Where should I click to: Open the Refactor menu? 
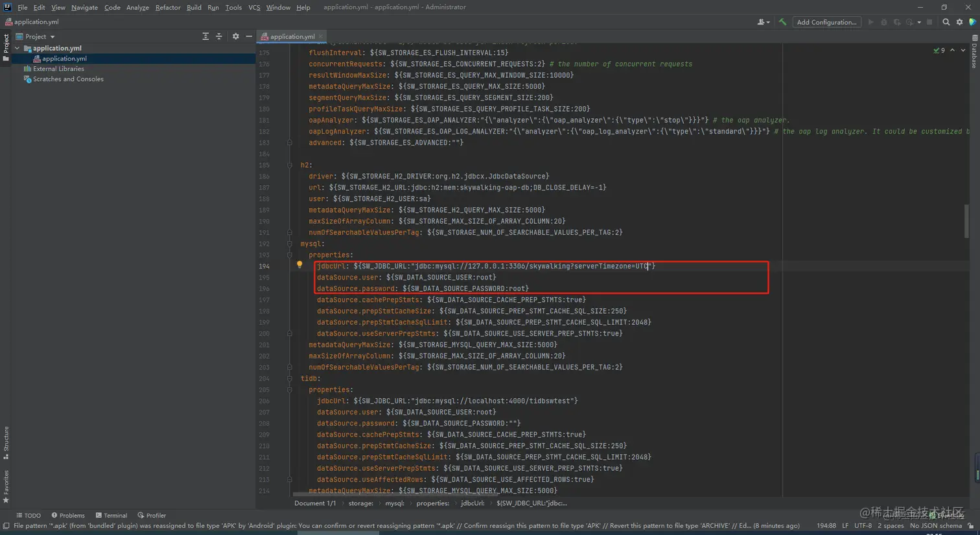[x=168, y=7]
